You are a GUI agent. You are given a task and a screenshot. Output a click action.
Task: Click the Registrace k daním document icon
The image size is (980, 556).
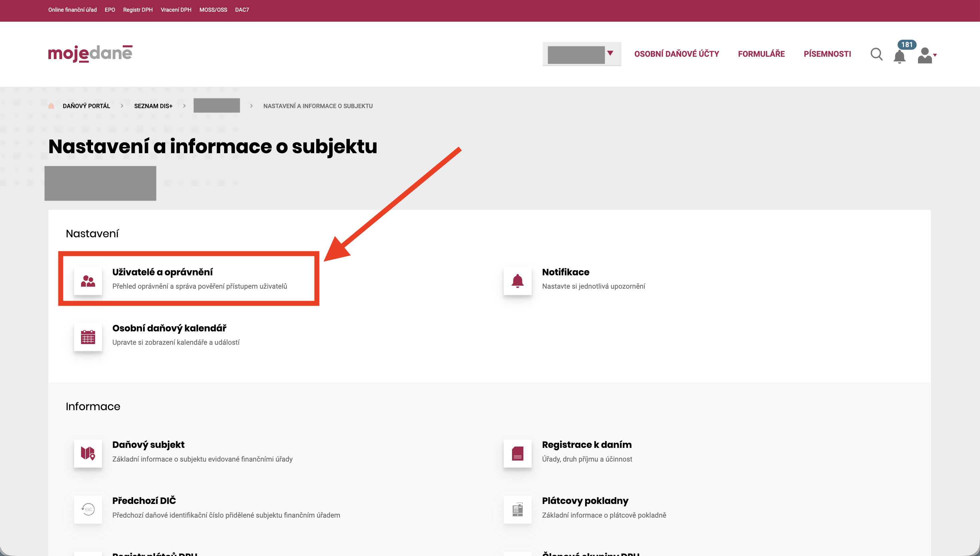pos(517,454)
